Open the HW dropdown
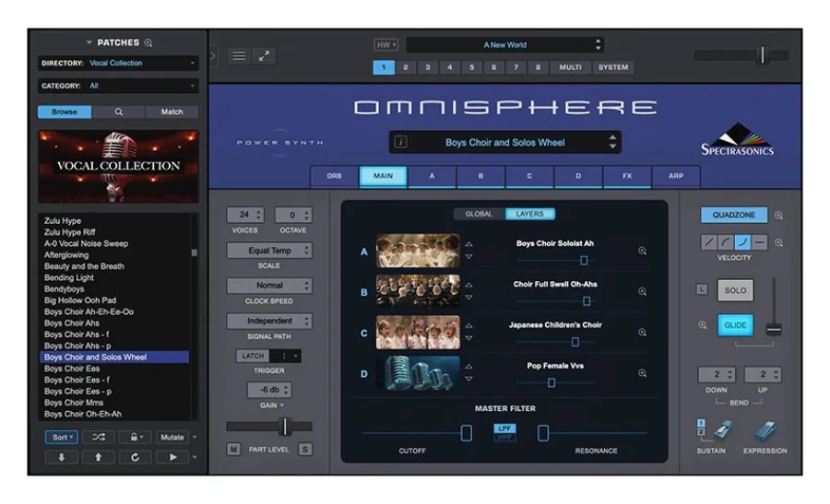Screen dimensions: 830x504 [x=385, y=45]
